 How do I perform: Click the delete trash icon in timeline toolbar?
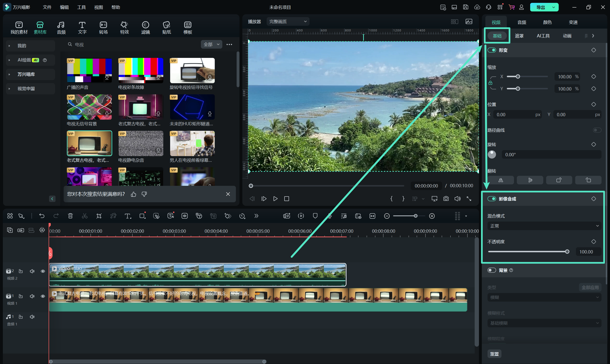(x=70, y=216)
